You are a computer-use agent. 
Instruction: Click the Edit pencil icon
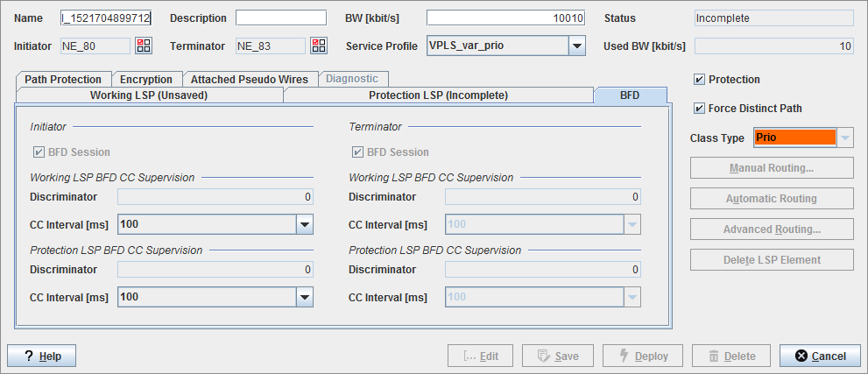[x=469, y=356]
